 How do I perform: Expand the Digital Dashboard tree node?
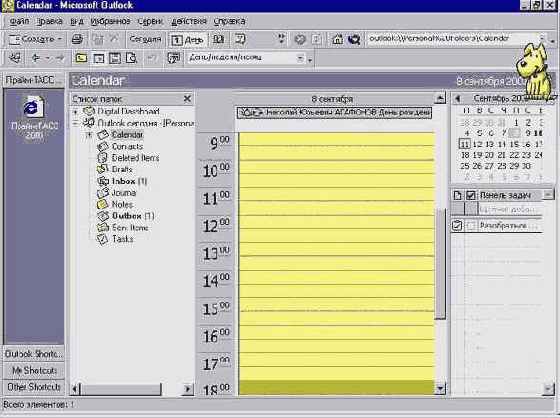point(75,112)
